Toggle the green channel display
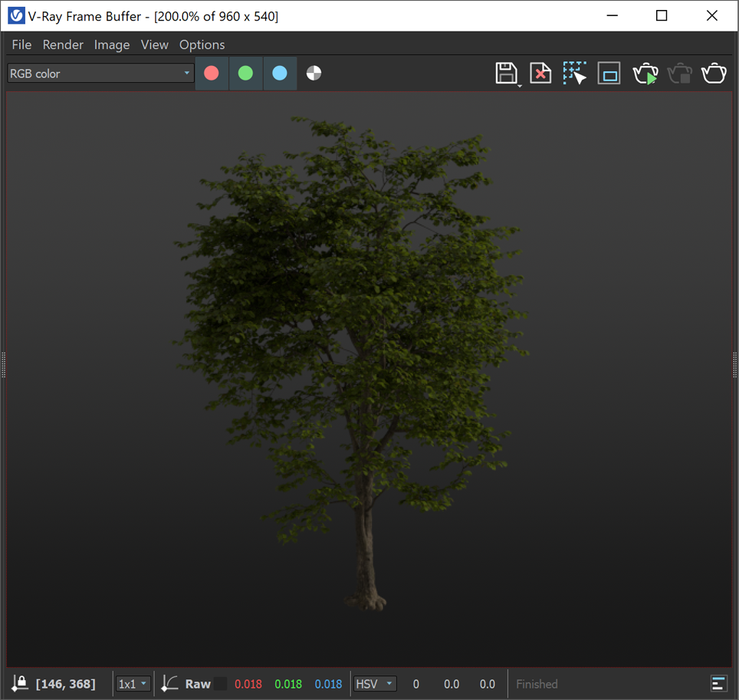Image resolution: width=739 pixels, height=700 pixels. point(245,73)
